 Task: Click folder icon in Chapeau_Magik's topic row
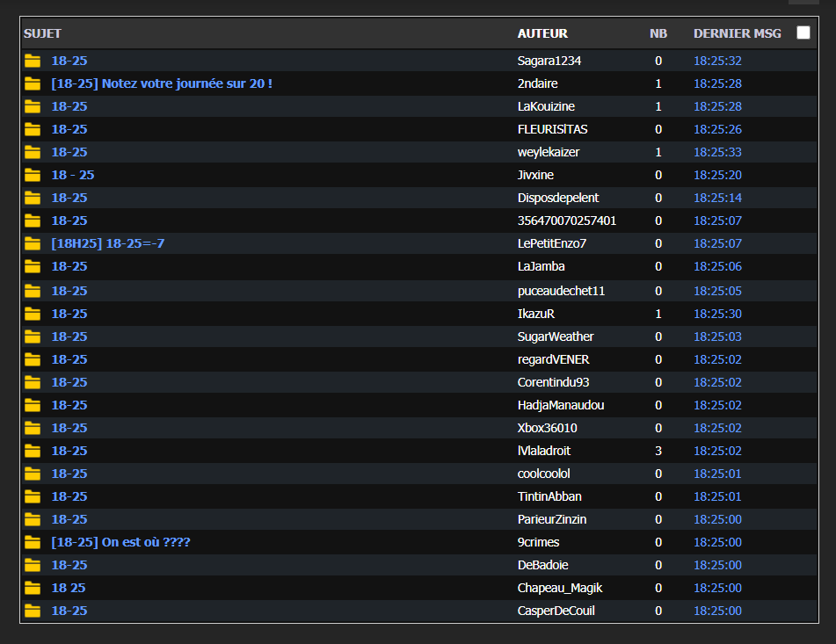pos(33,588)
